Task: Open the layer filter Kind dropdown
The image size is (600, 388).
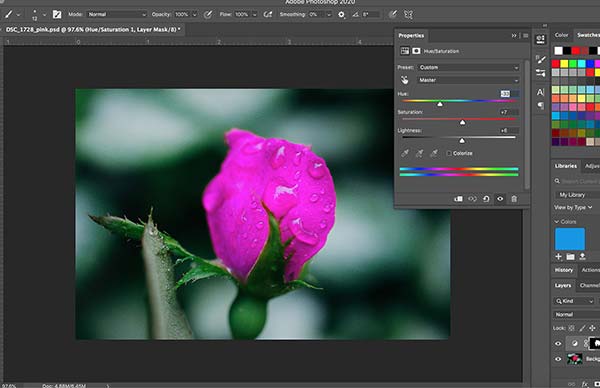Action: [x=574, y=301]
